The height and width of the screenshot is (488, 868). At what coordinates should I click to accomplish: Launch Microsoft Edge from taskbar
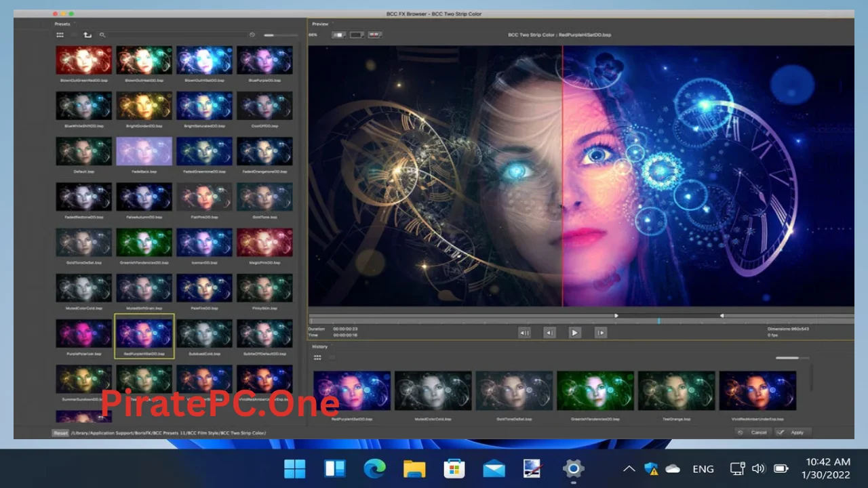[x=374, y=468]
